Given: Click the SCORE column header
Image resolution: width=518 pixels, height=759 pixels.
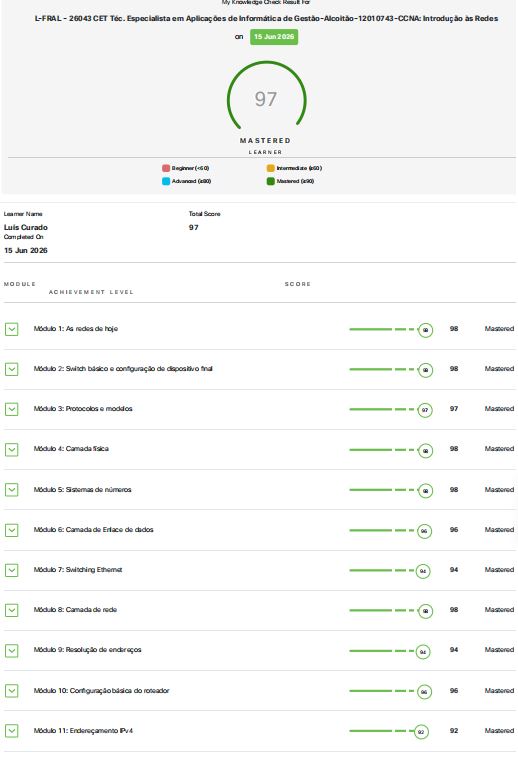Looking at the screenshot, I should click(x=298, y=284).
